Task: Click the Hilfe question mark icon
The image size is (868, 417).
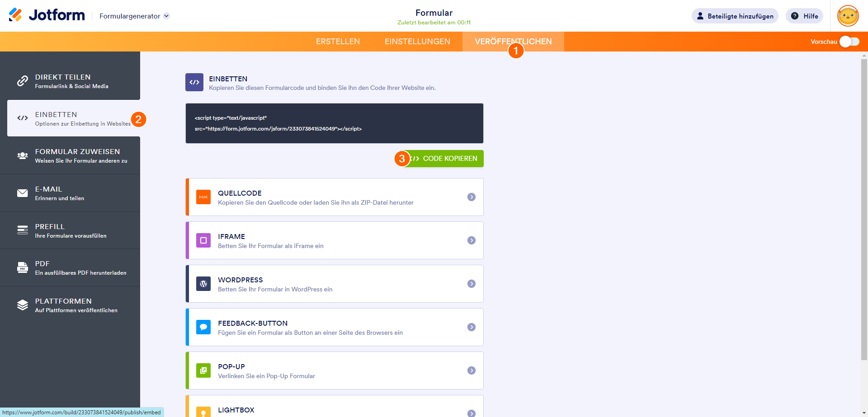Action: pos(794,16)
